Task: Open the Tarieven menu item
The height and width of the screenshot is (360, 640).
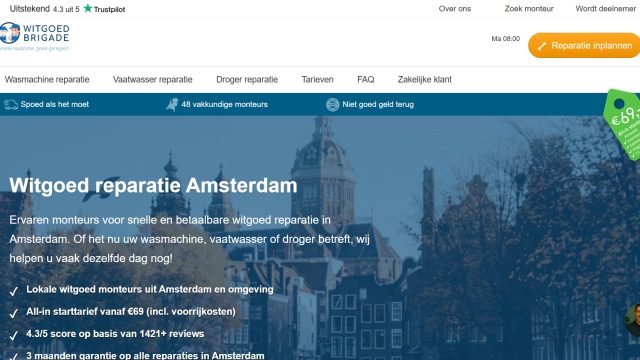Action: 318,80
